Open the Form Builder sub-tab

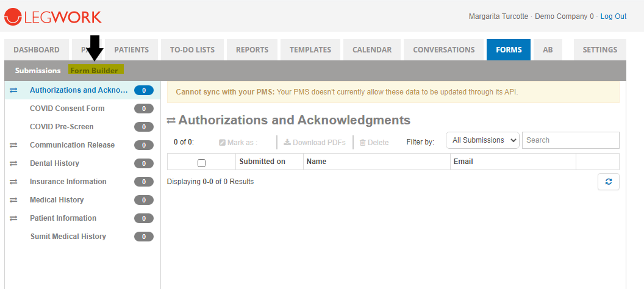click(x=94, y=70)
